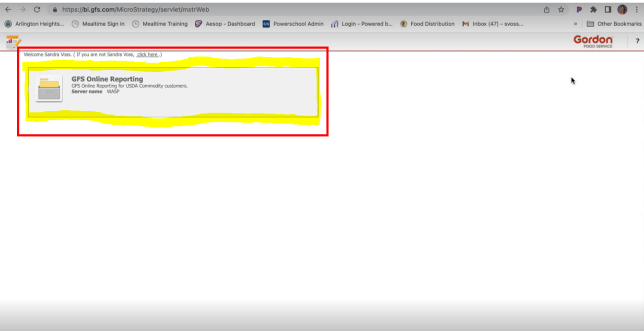Go back to the previous page

[8, 9]
